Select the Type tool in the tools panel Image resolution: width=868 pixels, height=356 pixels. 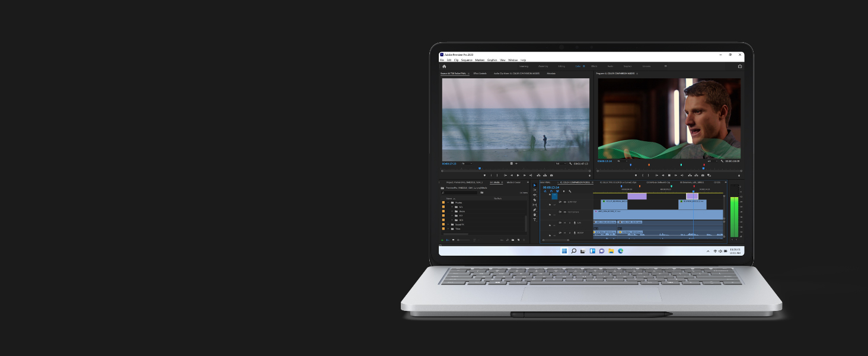[534, 220]
